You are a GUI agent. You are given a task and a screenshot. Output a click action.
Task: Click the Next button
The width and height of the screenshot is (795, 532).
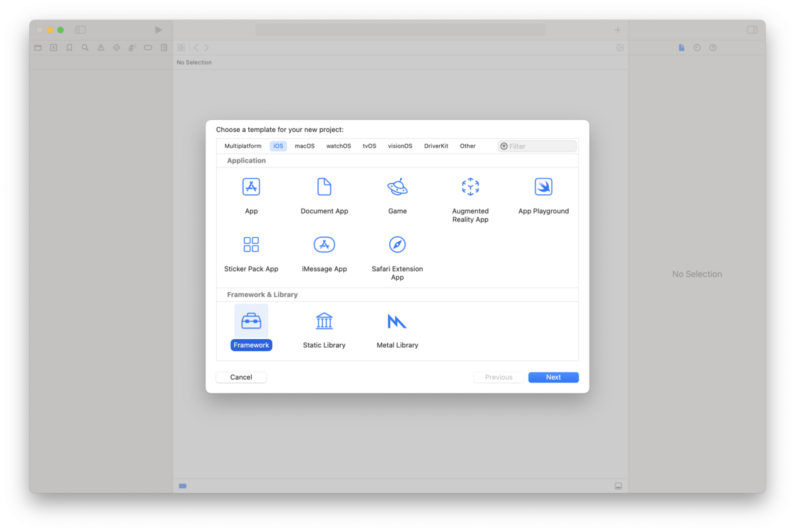tap(553, 377)
